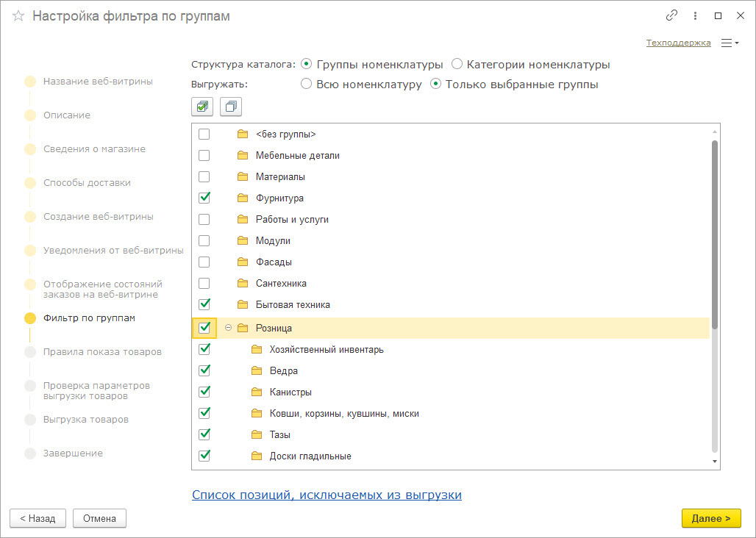Select Категории номенклатуры radio button
756x538 pixels.
(x=457, y=65)
